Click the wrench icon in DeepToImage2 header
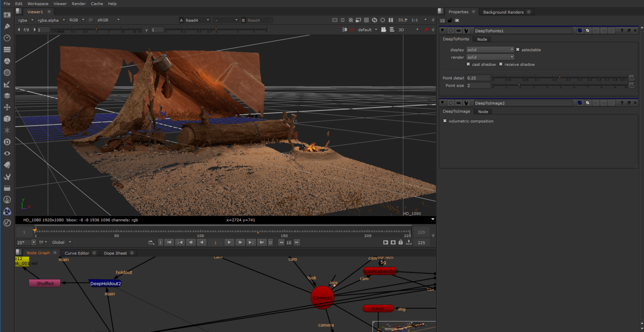The width and height of the screenshot is (644, 332). tap(467, 103)
